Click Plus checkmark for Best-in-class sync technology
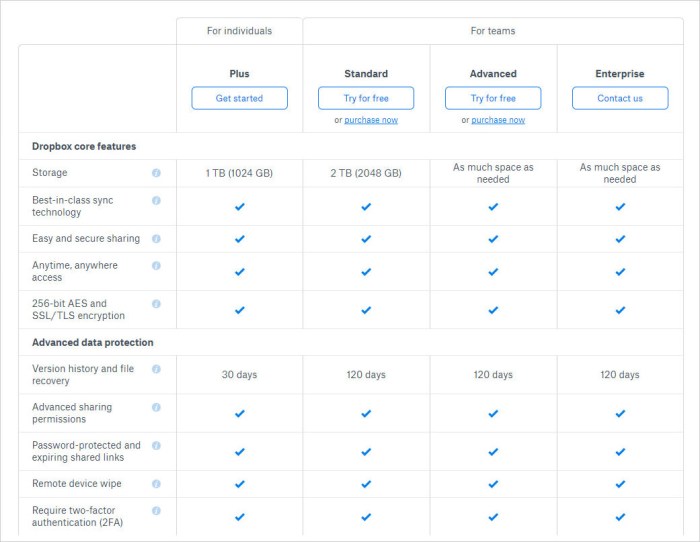700x542 pixels. [240, 207]
